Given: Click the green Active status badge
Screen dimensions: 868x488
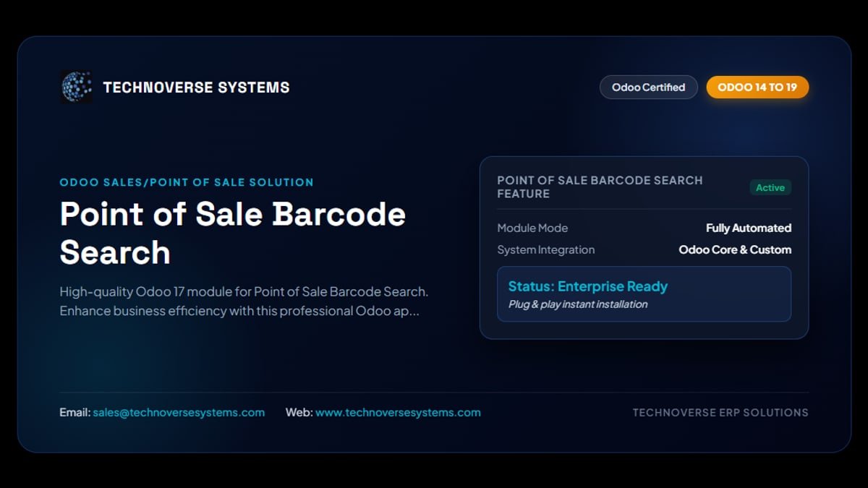Looking at the screenshot, I should [x=770, y=187].
